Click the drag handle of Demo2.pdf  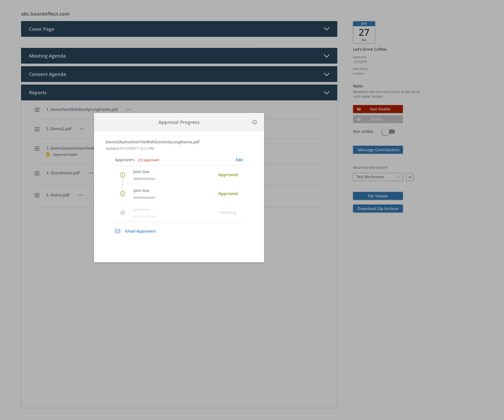pos(37,129)
